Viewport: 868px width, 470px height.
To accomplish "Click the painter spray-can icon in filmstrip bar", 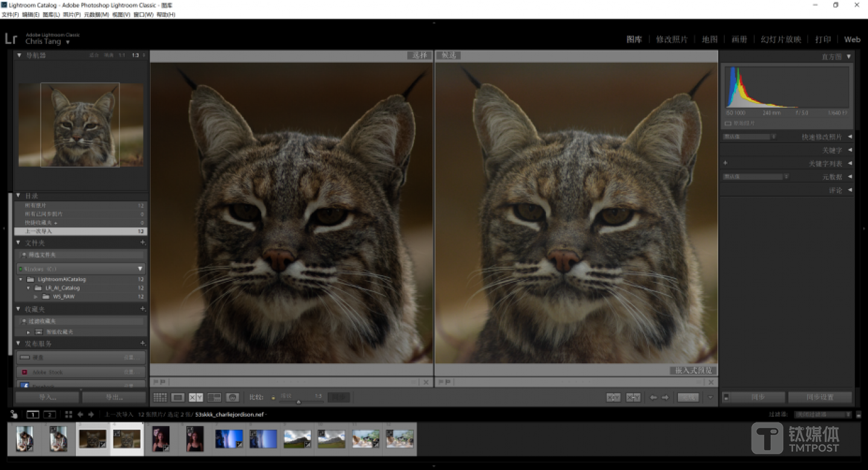I will point(14,414).
